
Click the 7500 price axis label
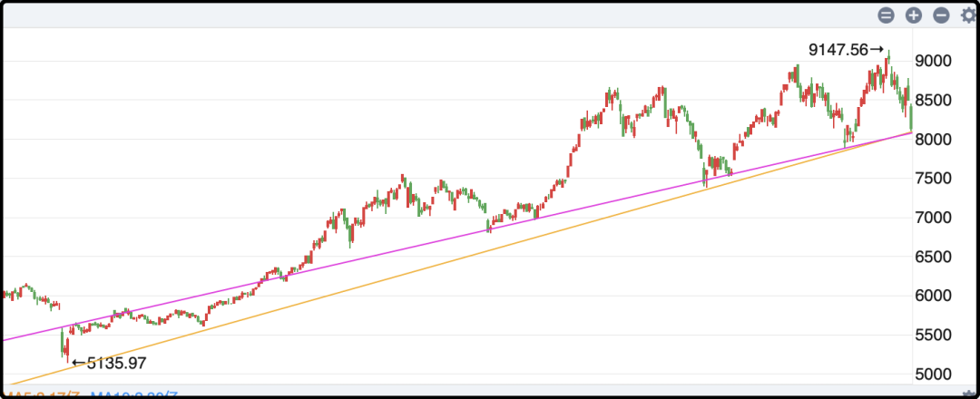click(x=934, y=179)
